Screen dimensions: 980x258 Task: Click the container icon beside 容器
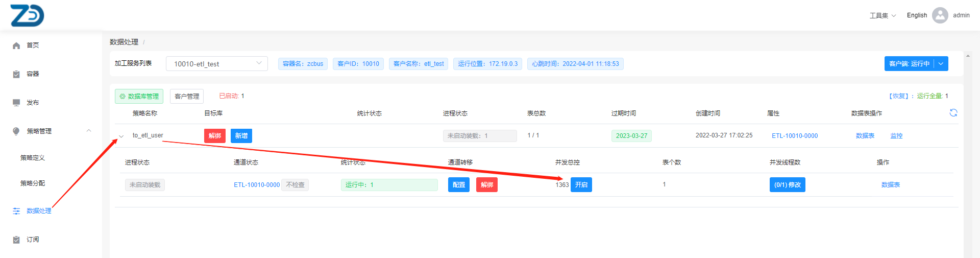16,74
